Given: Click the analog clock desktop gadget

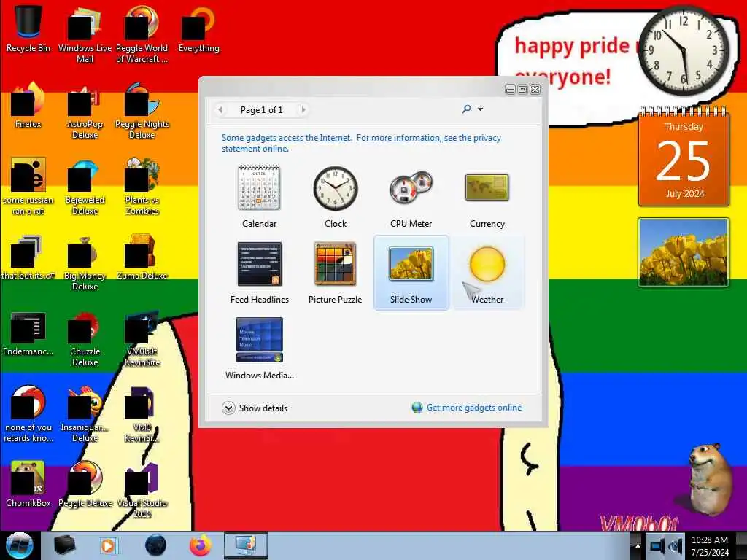Looking at the screenshot, I should (x=684, y=50).
